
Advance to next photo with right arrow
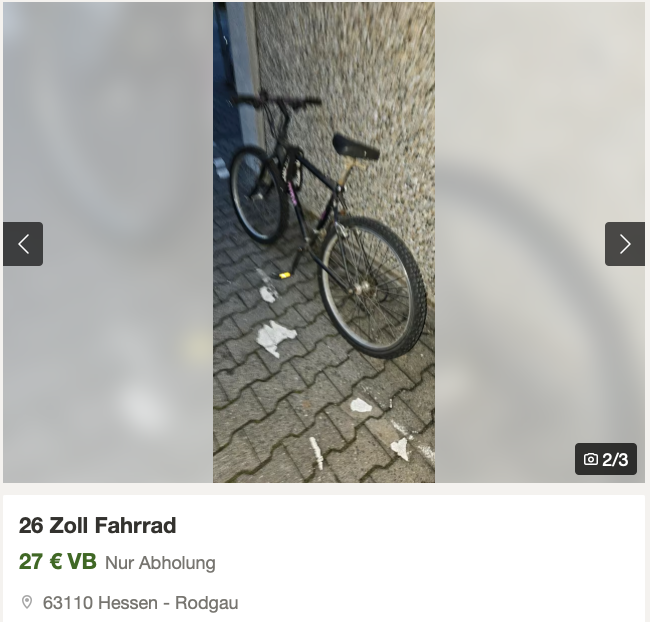pos(625,244)
